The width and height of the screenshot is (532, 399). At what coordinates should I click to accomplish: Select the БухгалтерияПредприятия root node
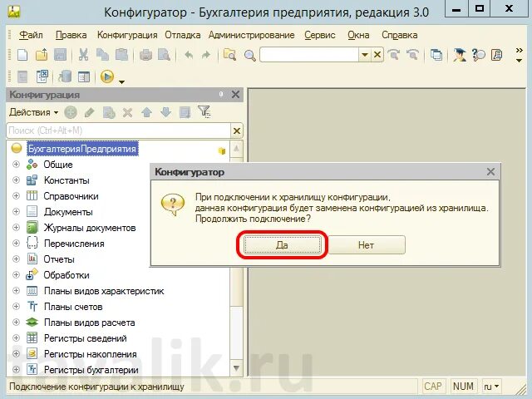tap(82, 149)
